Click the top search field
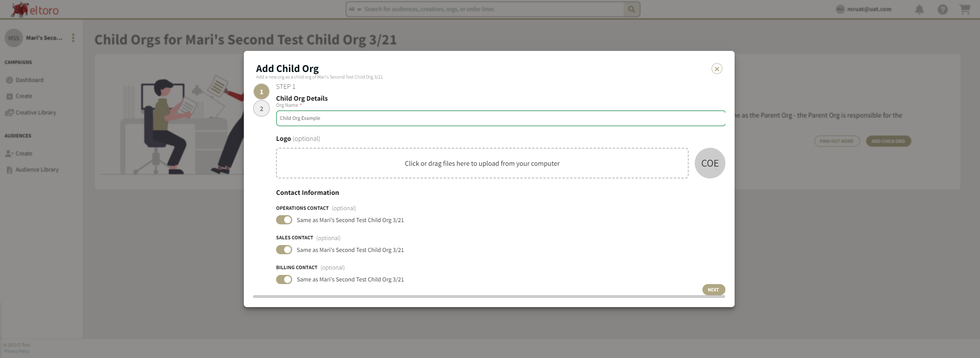Screen dimensions: 980x358 pos(493,9)
